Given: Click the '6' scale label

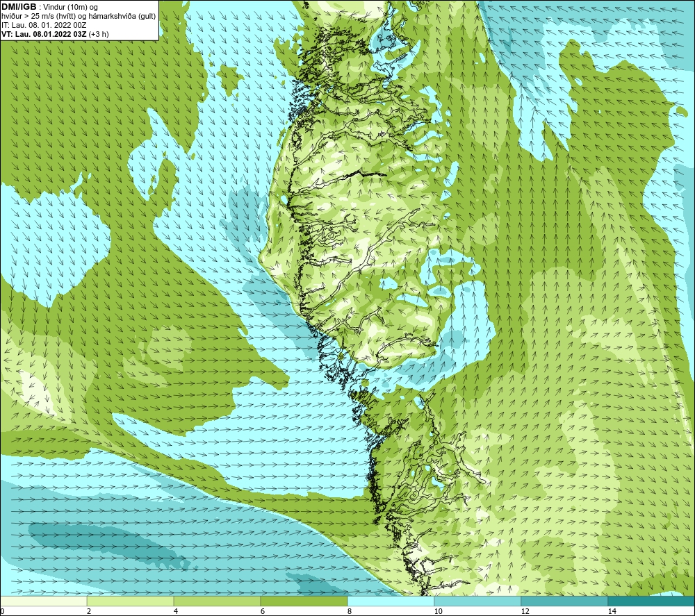Looking at the screenshot, I should tap(263, 611).
